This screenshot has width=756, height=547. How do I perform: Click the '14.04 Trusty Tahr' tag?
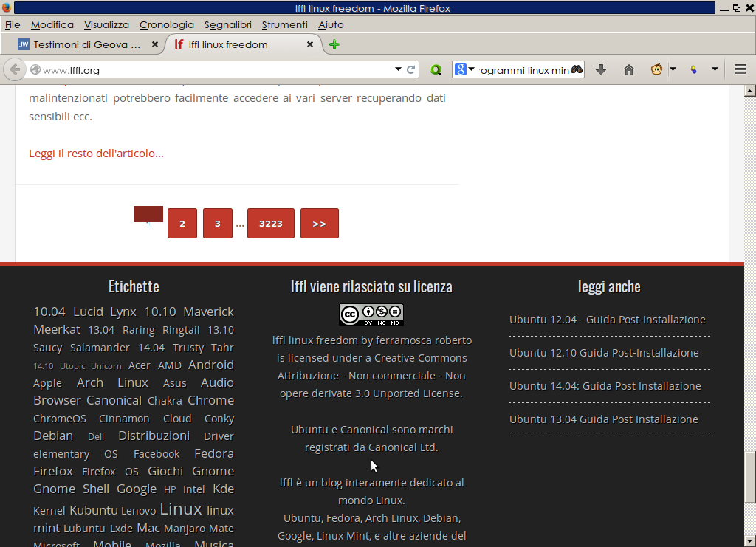[186, 348]
